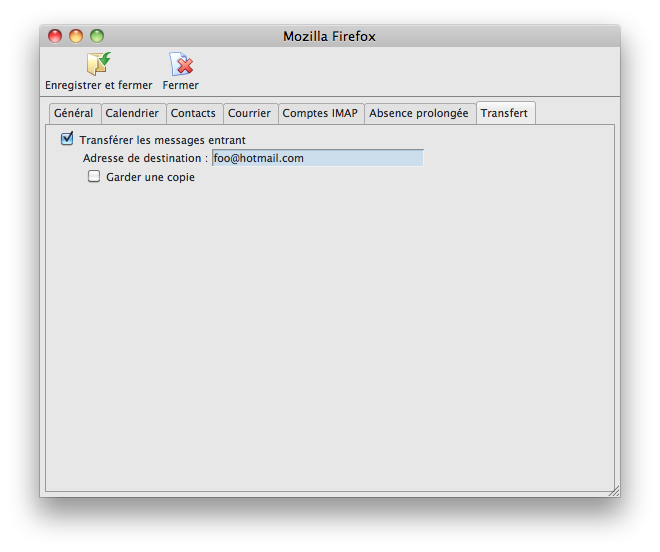Click the window resize grip corner

(x=614, y=491)
